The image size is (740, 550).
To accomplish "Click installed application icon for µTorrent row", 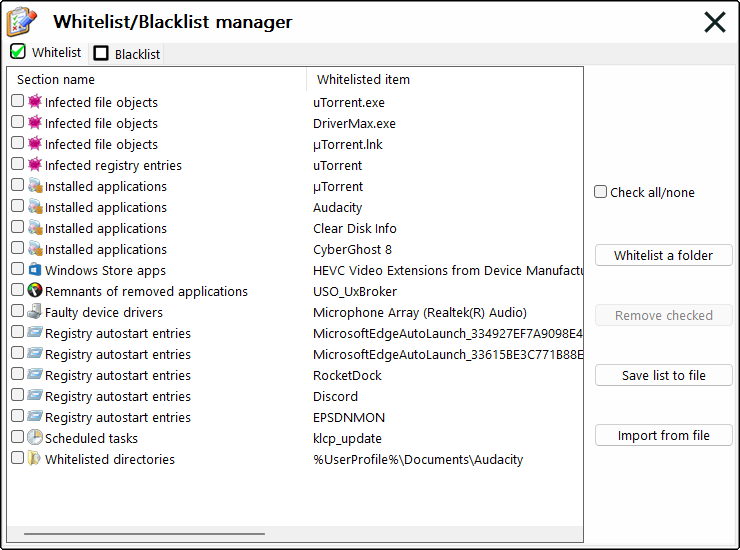I will (34, 185).
